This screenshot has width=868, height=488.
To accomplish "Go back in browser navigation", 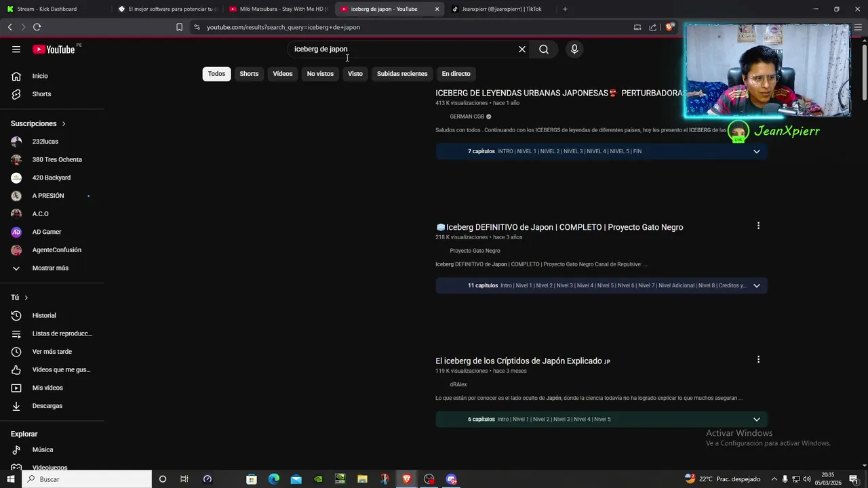I will click(9, 27).
